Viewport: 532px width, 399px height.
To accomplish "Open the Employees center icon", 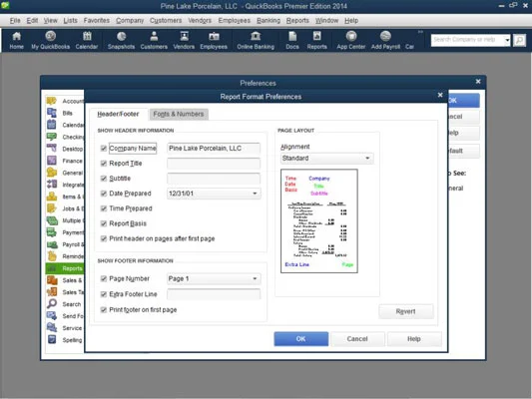I will click(214, 40).
